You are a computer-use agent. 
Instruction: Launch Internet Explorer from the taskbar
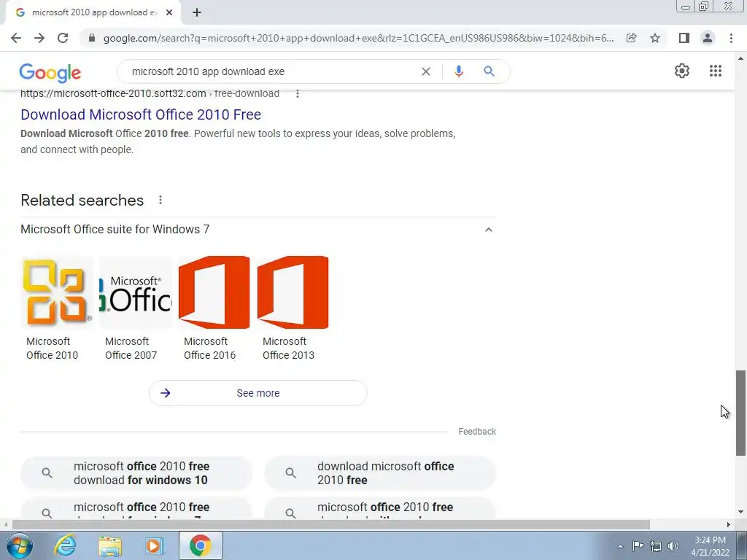point(65,545)
